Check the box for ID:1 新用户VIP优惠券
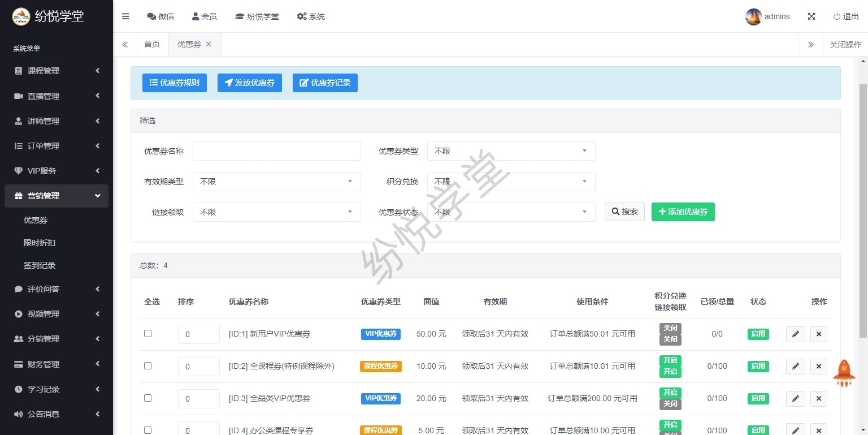Viewport: 868px width, 435px height. coord(148,334)
